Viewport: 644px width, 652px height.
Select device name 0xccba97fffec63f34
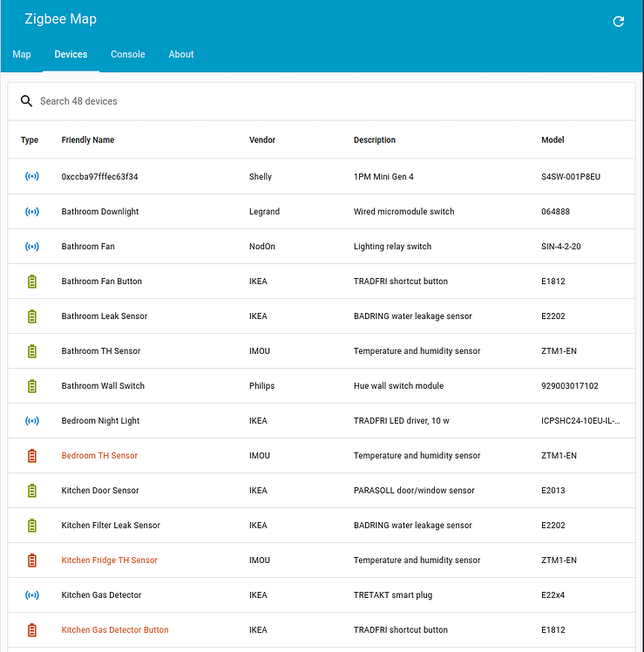click(x=99, y=176)
